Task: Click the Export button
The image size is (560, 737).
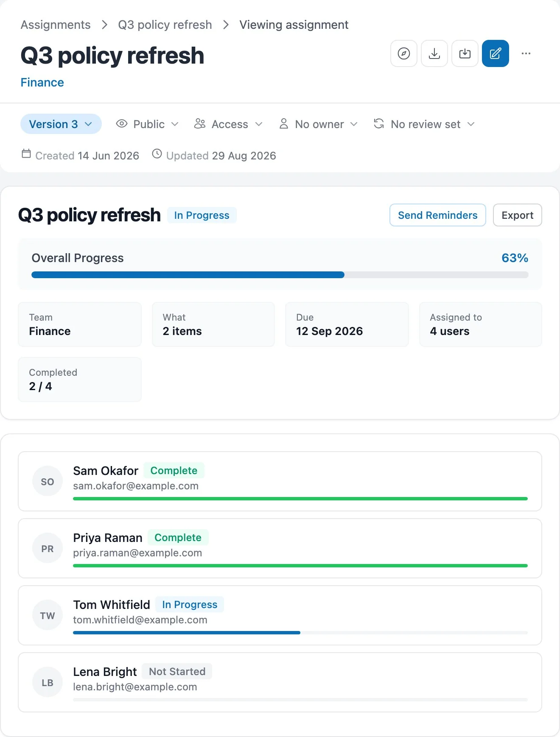Action: 518,215
